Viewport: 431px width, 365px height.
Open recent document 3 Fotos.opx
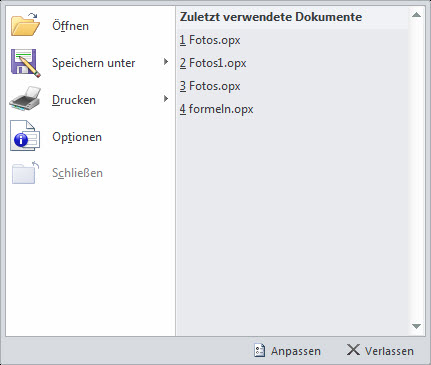(x=210, y=86)
